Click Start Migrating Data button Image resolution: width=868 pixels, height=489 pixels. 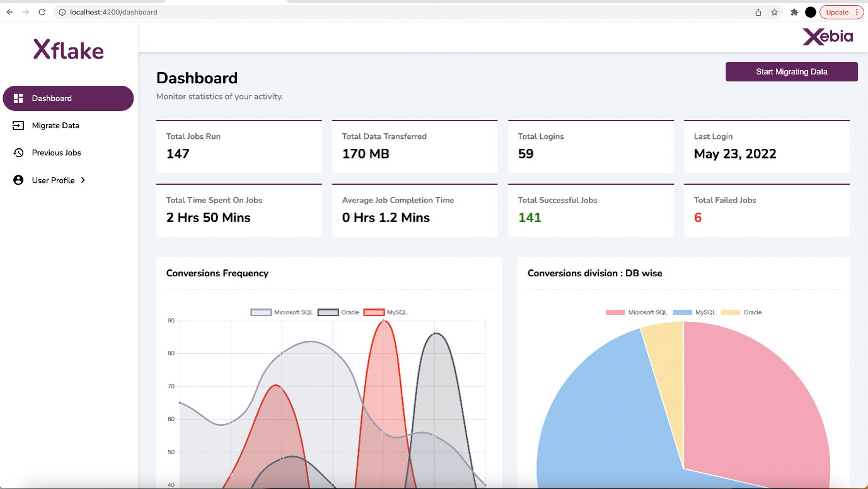(x=792, y=72)
